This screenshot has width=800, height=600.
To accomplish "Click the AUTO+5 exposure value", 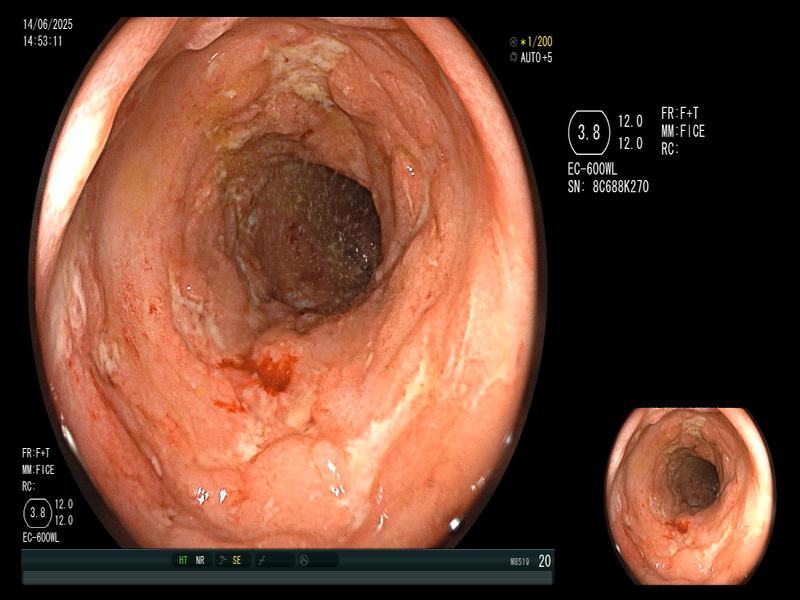I will click(x=536, y=58).
